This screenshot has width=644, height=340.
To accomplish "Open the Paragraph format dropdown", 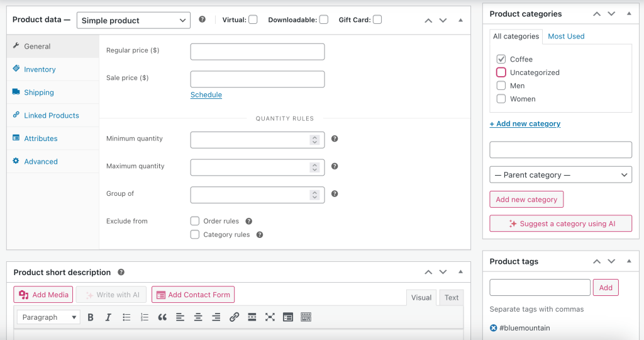I will (48, 317).
